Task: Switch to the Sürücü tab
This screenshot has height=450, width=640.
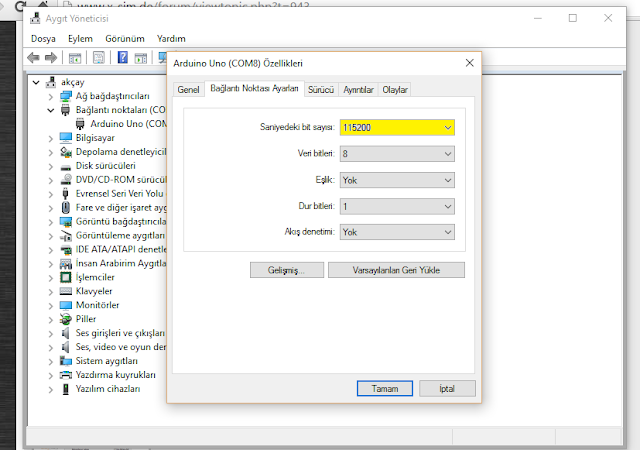Action: [x=321, y=89]
